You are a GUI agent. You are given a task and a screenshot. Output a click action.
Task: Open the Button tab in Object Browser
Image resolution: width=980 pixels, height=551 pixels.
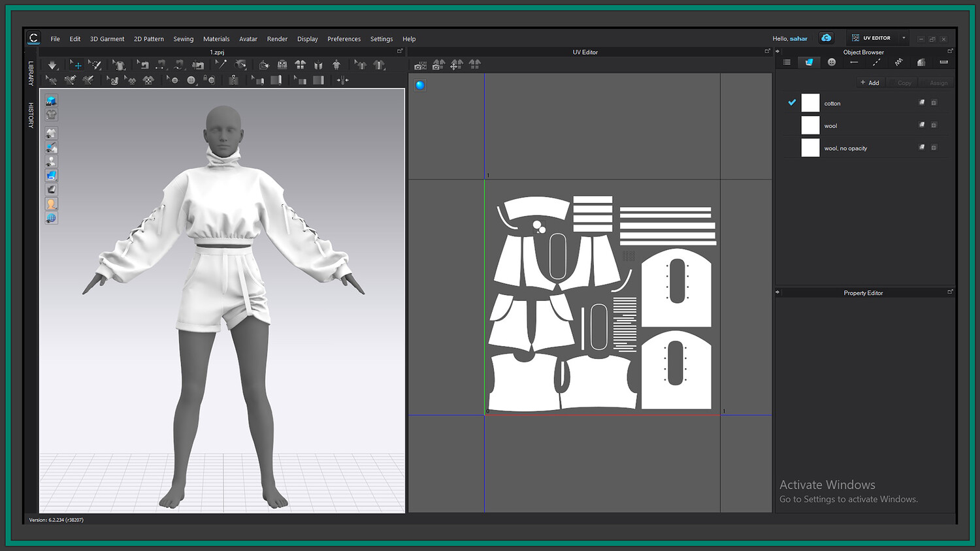tap(831, 62)
